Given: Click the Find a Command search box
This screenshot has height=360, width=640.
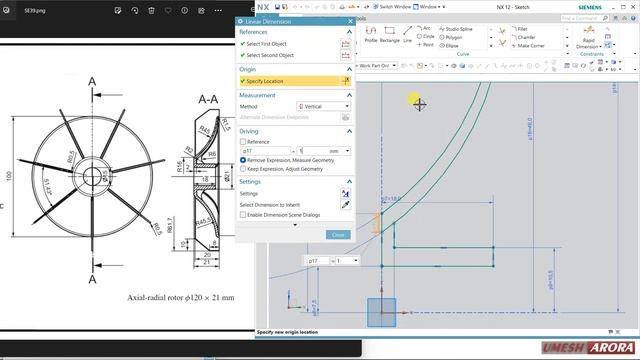Looking at the screenshot, I should (584, 18).
